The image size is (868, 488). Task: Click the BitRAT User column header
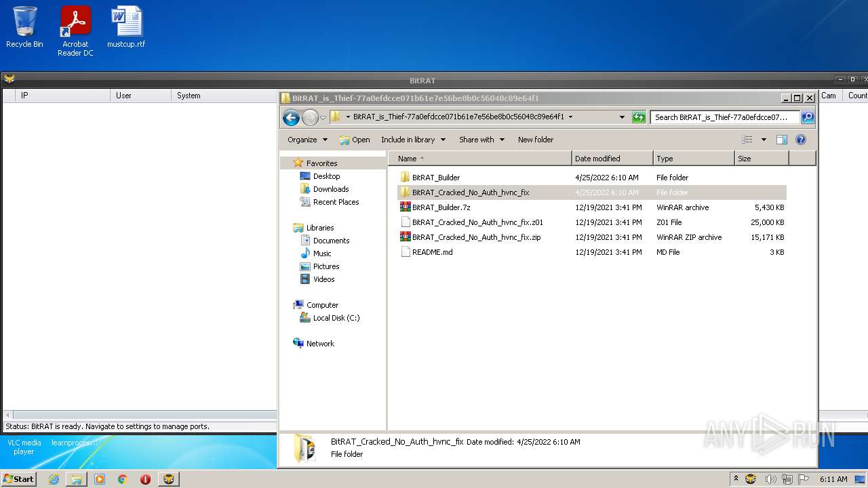tap(140, 96)
